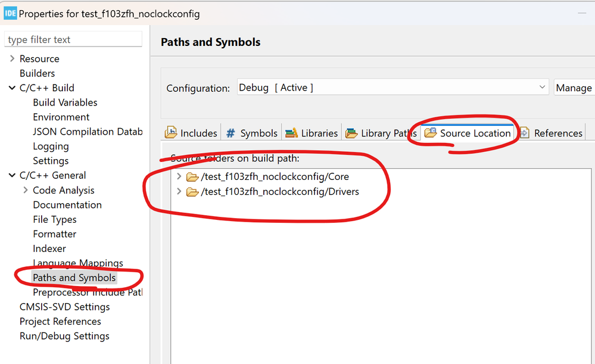
Task: Open the Indexer page
Action: [49, 248]
